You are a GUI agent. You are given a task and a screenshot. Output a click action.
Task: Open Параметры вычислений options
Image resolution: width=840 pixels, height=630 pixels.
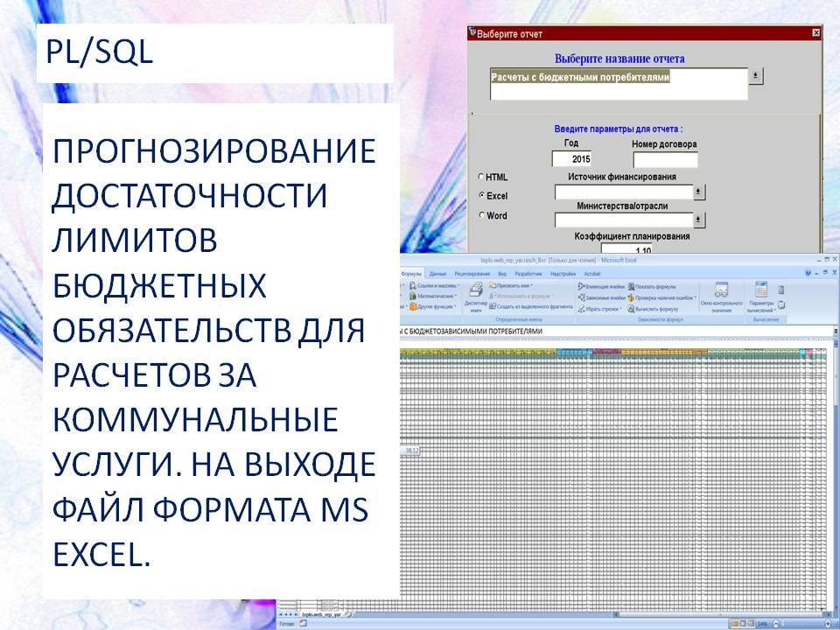coord(760,297)
